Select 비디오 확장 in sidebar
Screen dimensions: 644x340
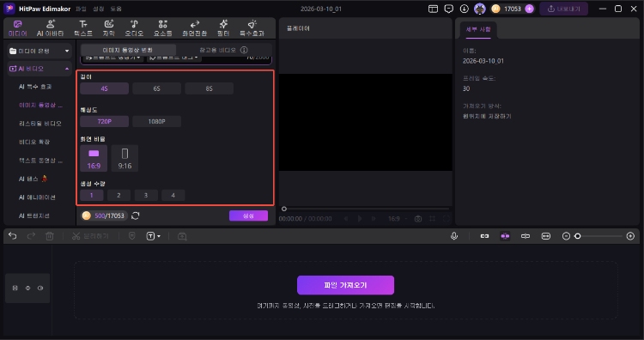click(x=34, y=142)
